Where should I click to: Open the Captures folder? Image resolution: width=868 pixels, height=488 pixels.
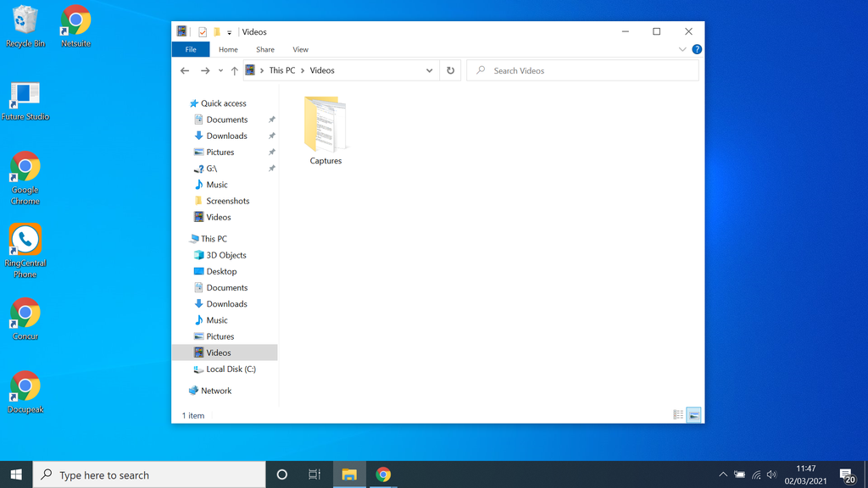(x=325, y=127)
